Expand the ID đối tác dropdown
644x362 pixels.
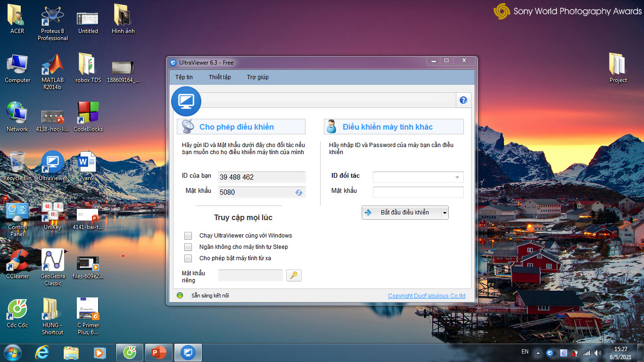[457, 177]
